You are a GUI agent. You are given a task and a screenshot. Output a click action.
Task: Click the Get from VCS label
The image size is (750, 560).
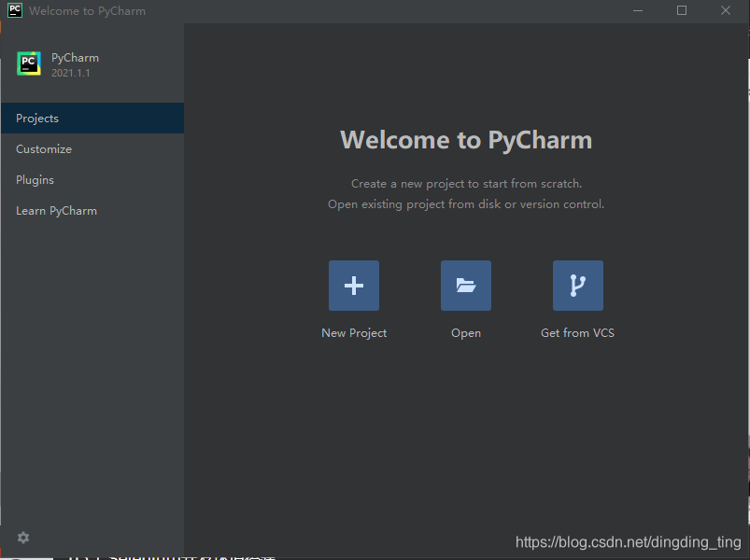coord(577,333)
